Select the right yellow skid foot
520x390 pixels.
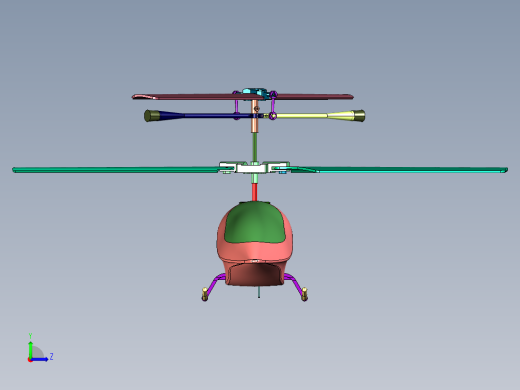[x=304, y=294]
